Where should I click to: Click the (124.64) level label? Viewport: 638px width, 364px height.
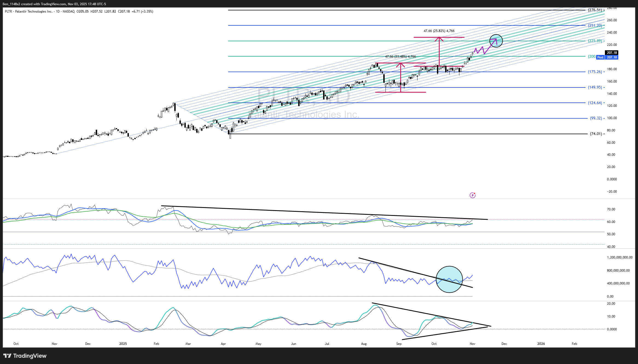(x=595, y=103)
